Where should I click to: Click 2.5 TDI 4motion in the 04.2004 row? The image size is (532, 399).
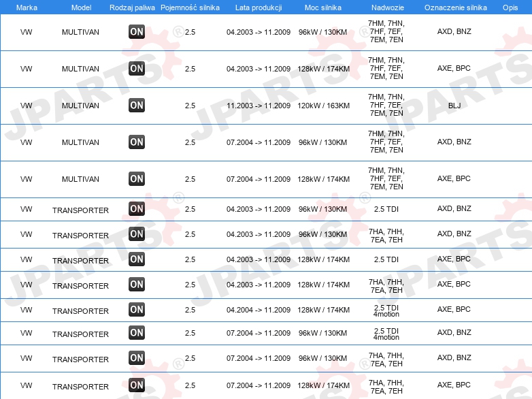pos(386,310)
